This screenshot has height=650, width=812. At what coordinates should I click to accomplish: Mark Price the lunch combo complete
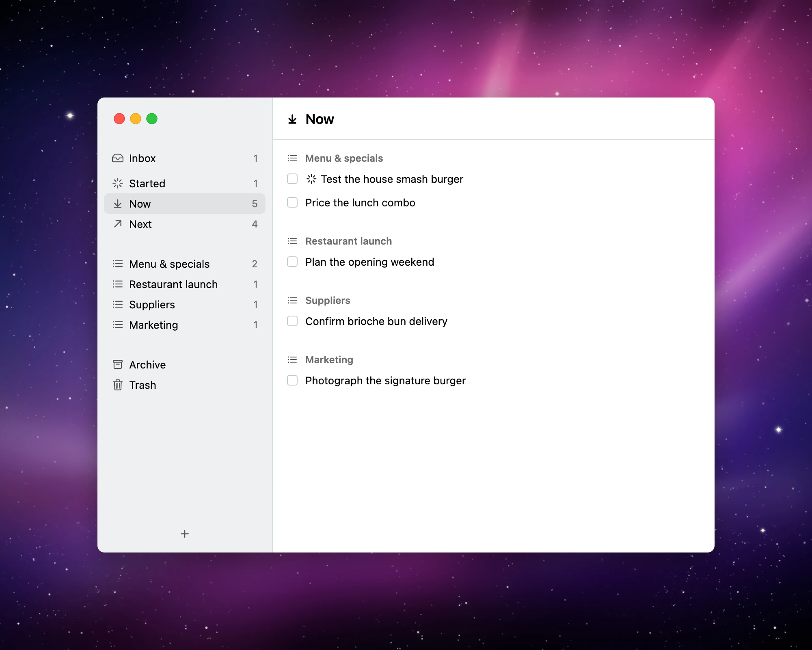tap(292, 202)
